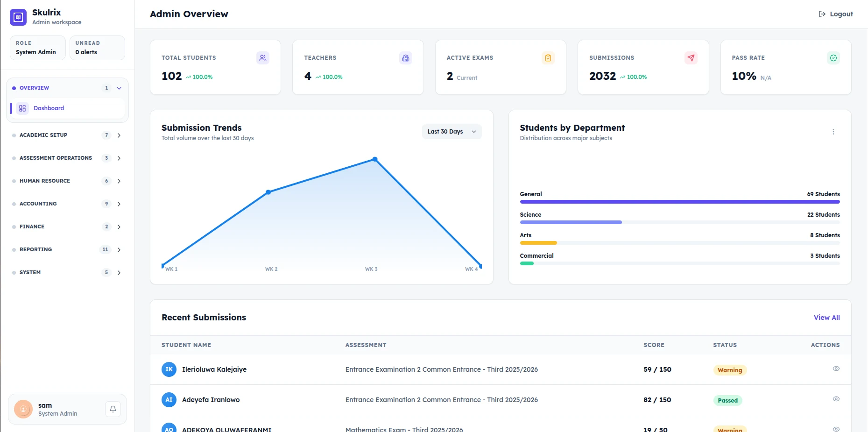
Task: Select Dashboard in the sidebar
Action: tap(67, 108)
